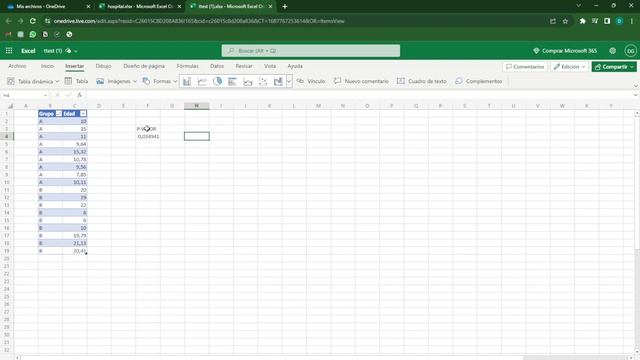
Task: Insert a column bar chart
Action: click(x=187, y=81)
